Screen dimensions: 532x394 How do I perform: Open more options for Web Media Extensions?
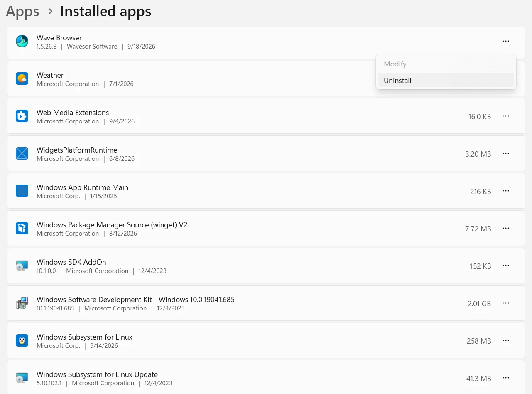click(505, 116)
